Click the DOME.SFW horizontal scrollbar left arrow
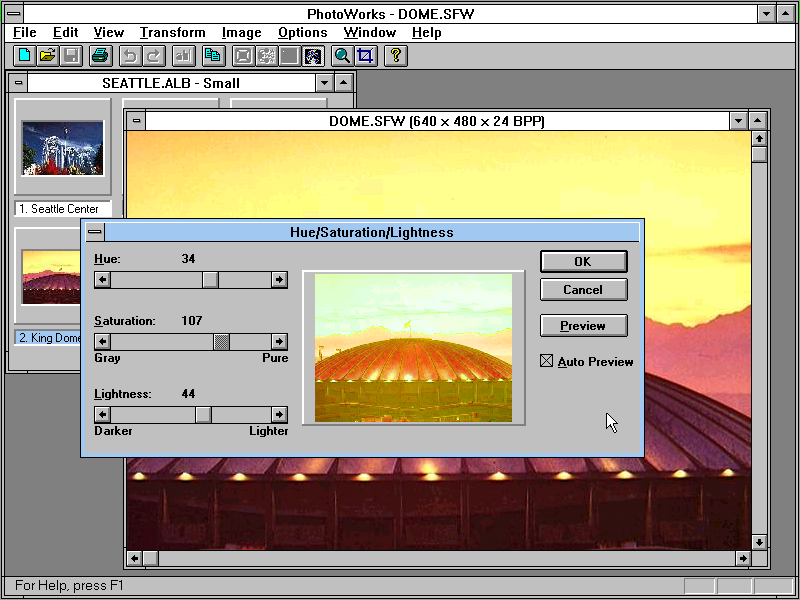 click(x=134, y=558)
